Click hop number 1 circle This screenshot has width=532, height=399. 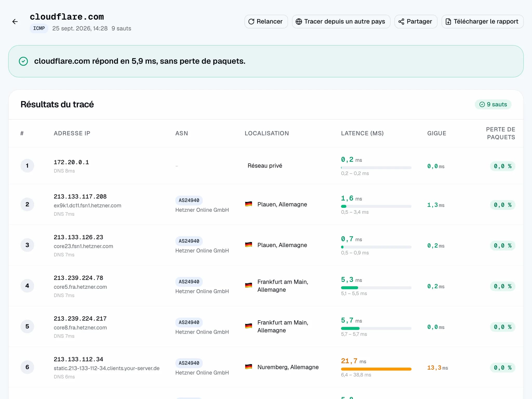[x=27, y=166]
